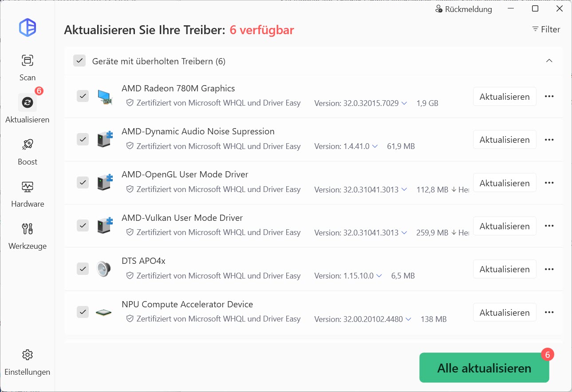Open version dropdown 1.4.41.0
The image size is (572, 392).
(x=375, y=146)
